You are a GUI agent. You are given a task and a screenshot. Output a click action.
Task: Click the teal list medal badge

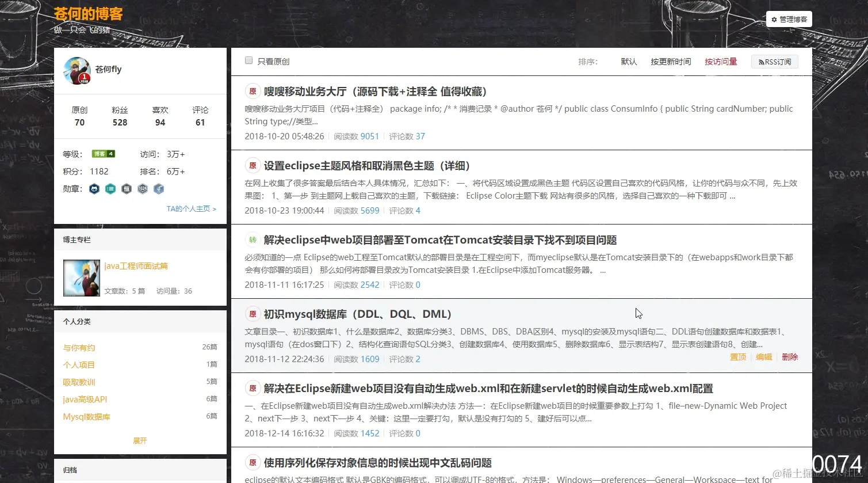(x=110, y=189)
